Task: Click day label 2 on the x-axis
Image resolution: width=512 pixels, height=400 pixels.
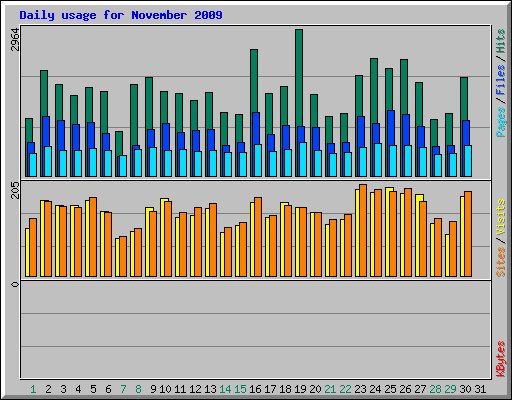Action: 48,389
